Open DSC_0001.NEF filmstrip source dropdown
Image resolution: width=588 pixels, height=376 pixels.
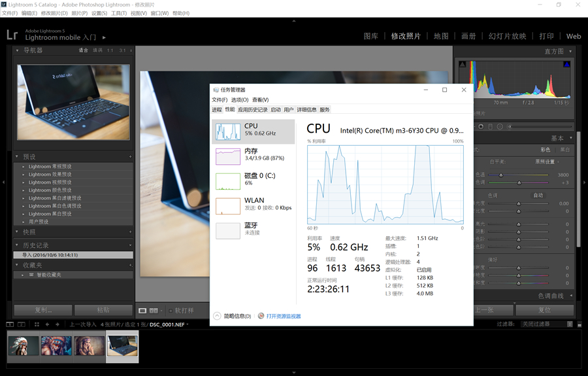pyautogui.click(x=169, y=324)
